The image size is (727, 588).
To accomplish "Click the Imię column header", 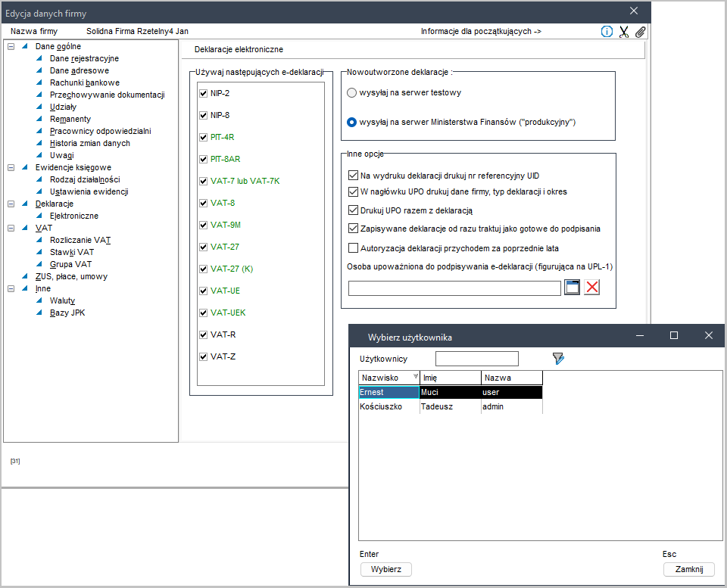I will point(450,378).
